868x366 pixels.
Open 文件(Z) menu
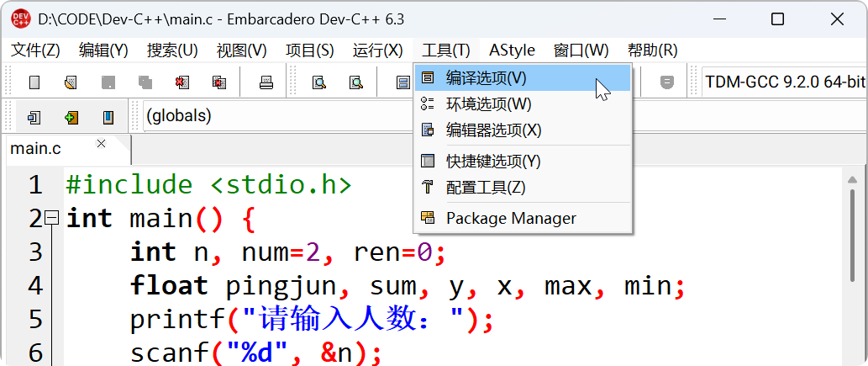[x=35, y=50]
